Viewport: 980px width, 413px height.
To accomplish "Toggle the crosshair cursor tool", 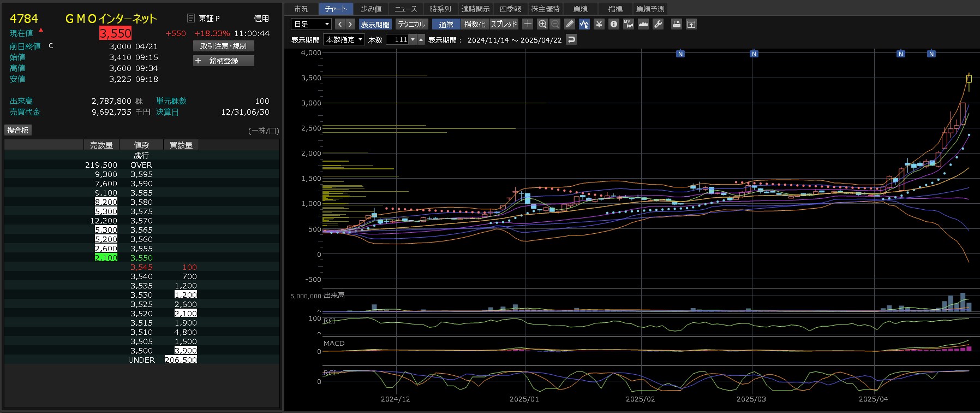I will pos(528,24).
